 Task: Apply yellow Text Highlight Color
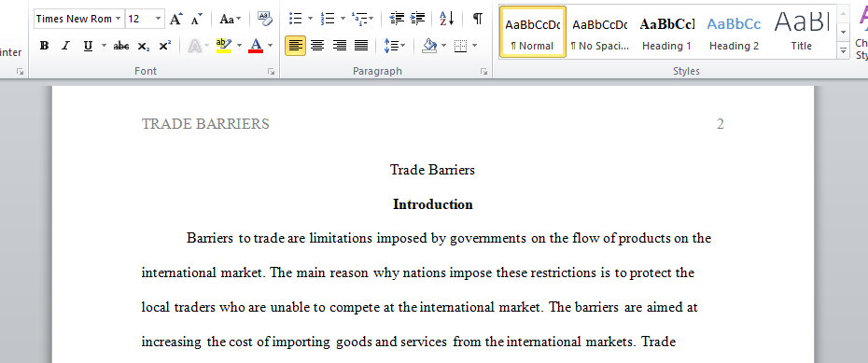224,46
